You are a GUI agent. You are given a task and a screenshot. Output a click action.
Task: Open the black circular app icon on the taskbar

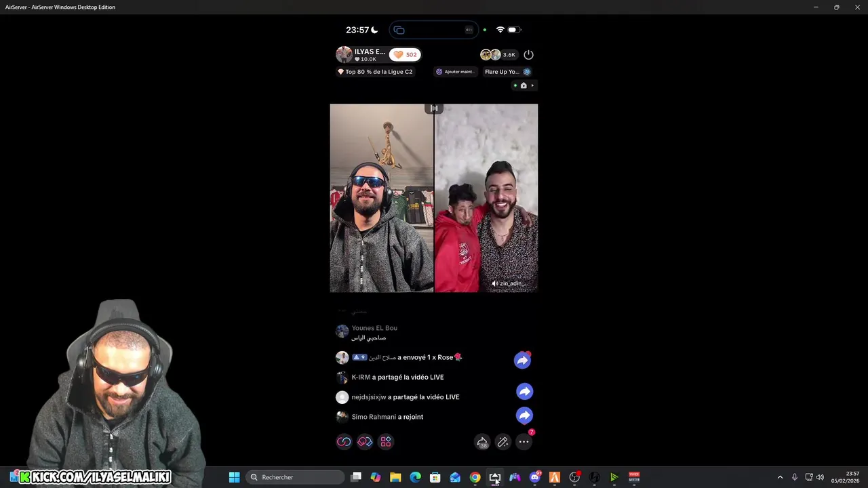595,477
